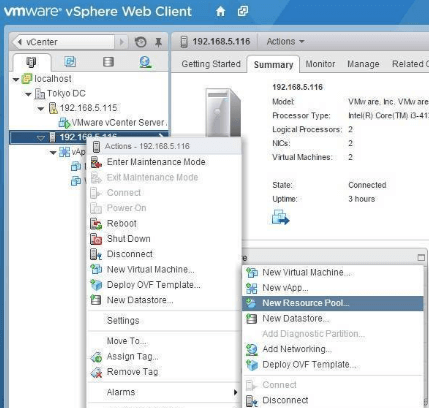Collapse the localhost tree node
The height and width of the screenshot is (408, 429).
16,80
